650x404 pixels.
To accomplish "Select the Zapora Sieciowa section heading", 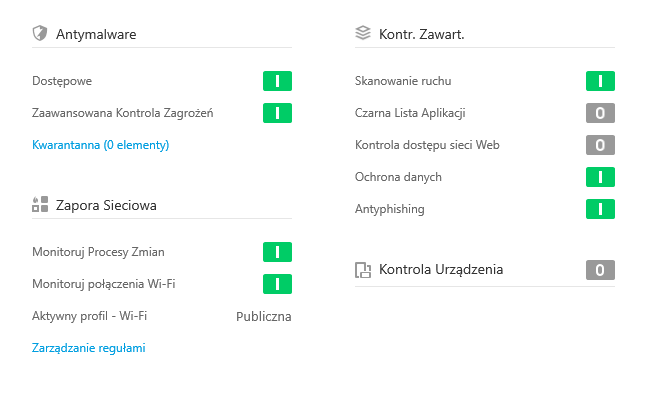I will coord(106,206).
